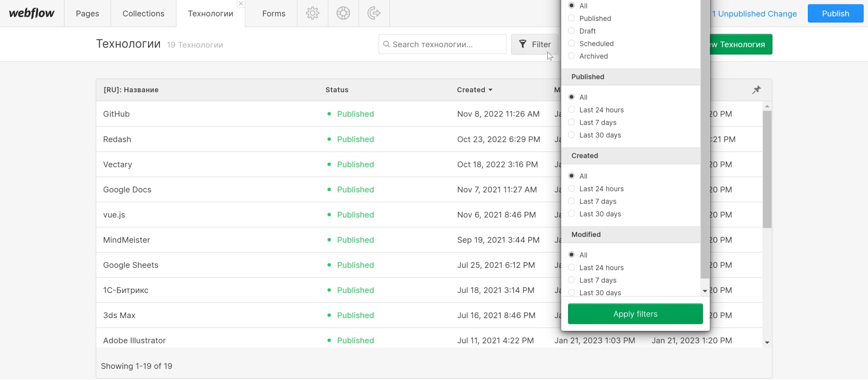Click created date Nov 8, 2022 11:26 AM
868x380 pixels.
click(x=498, y=114)
